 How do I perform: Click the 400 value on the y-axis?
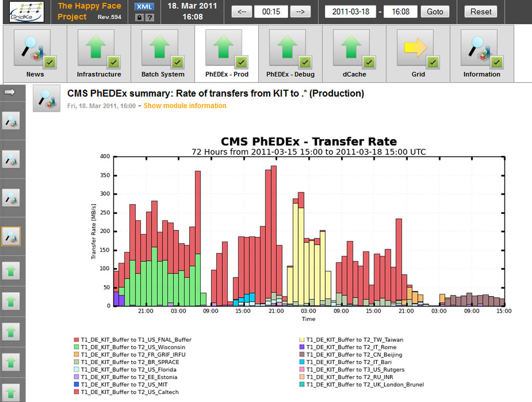tap(105, 156)
